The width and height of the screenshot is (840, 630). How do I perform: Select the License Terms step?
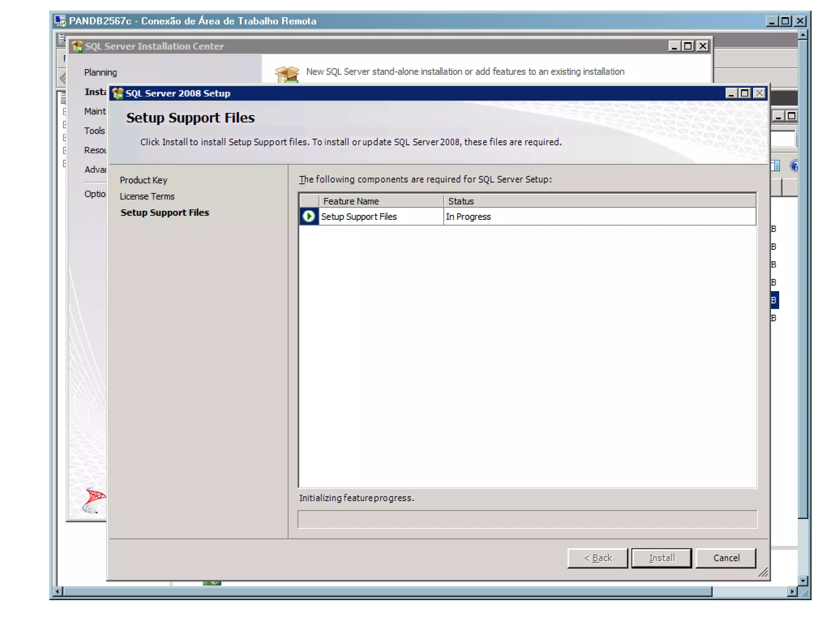click(x=147, y=196)
